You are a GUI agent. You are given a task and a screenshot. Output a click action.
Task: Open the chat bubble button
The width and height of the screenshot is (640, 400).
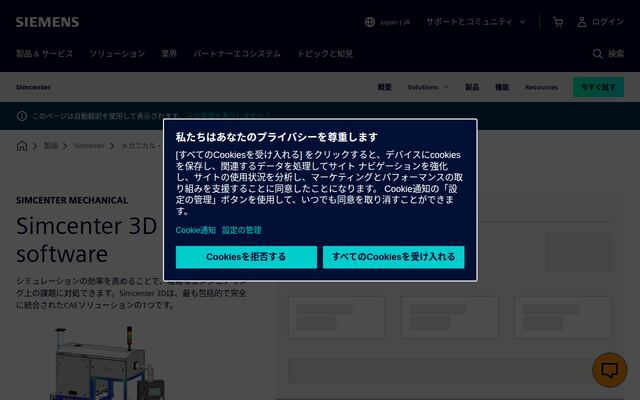coord(609,370)
